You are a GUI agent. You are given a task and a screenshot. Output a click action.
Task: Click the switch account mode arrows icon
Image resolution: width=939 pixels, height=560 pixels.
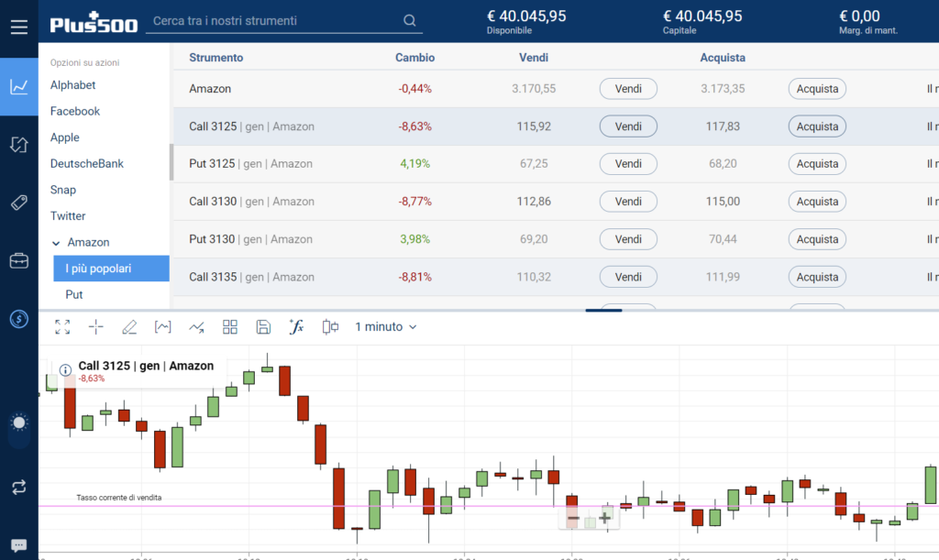click(x=19, y=487)
